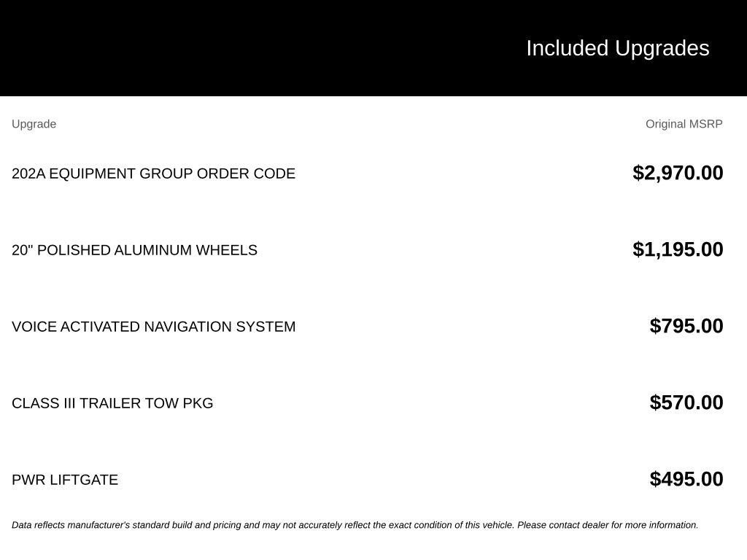Click the $1,195.00 price
Viewport: 747px width, 560px height.
click(x=678, y=249)
